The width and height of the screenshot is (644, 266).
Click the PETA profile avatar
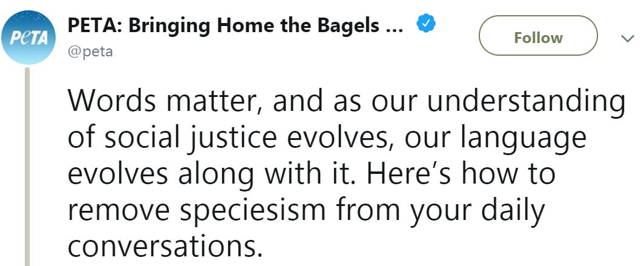(x=28, y=38)
